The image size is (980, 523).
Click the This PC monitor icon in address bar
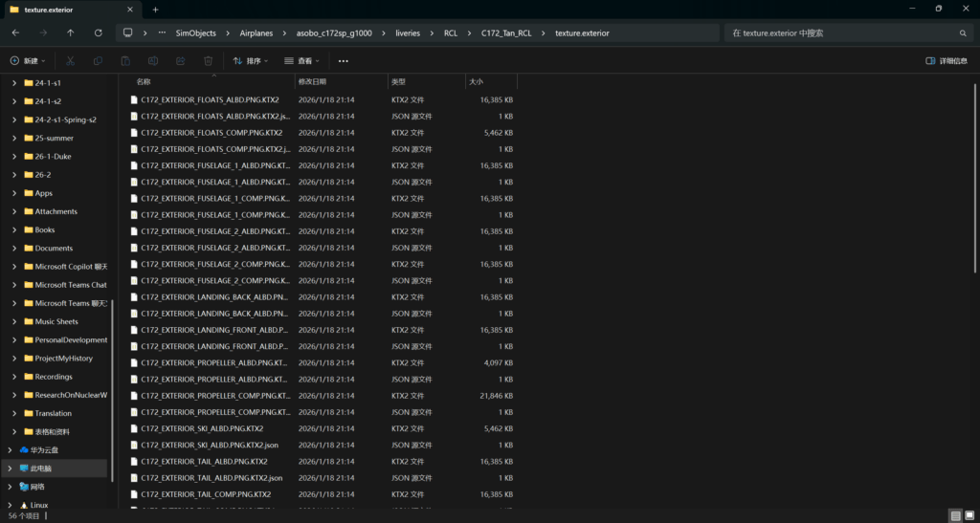click(127, 33)
